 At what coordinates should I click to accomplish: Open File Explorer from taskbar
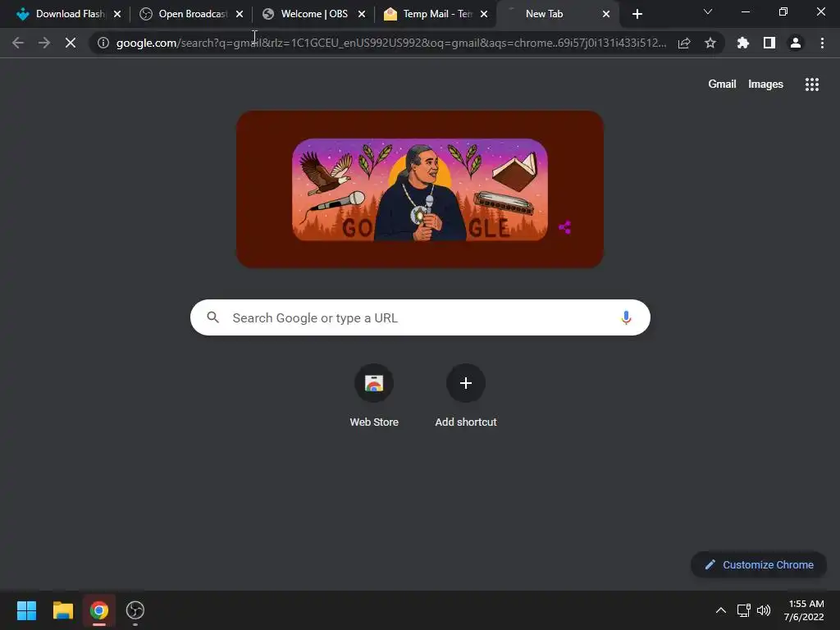(x=62, y=610)
